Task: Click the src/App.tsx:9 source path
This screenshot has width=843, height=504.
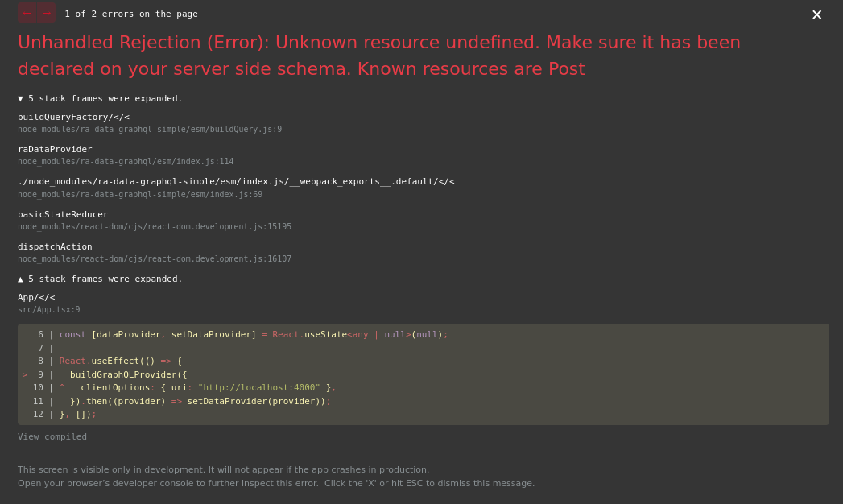Action: [48, 309]
